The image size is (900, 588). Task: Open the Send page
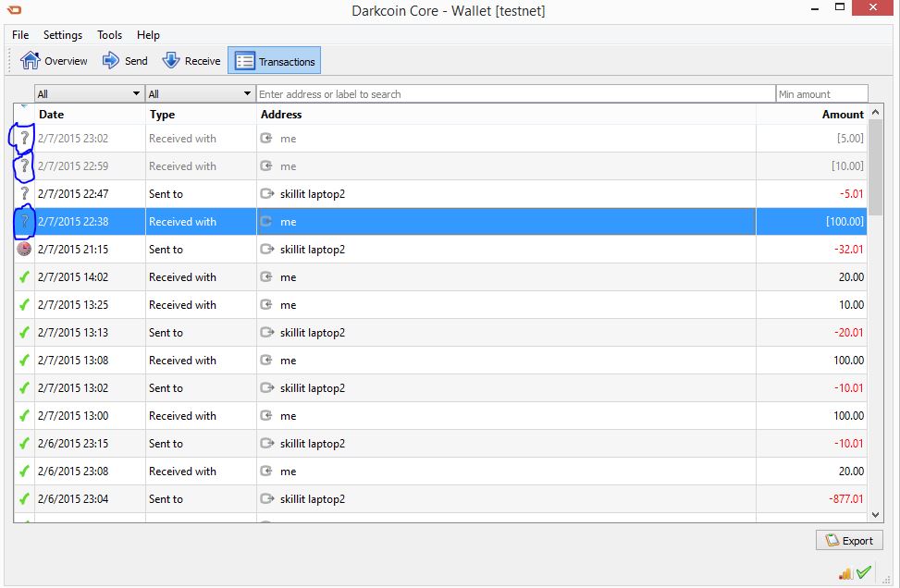point(125,61)
